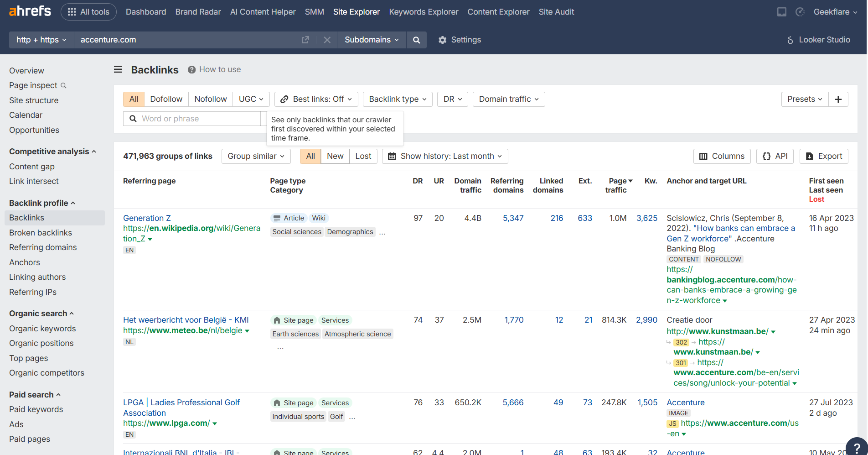The image size is (868, 455).
Task: Open Columns settings
Action: pos(722,156)
